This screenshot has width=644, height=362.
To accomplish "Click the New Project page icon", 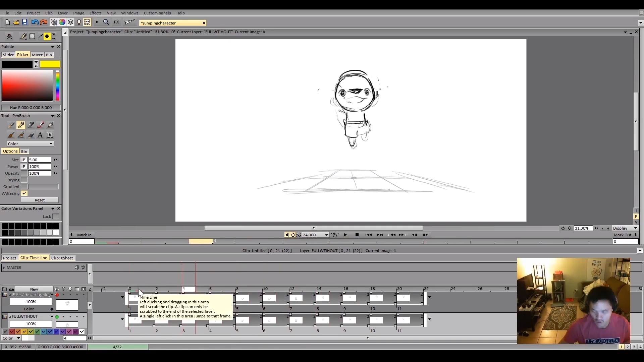I will 7,22.
